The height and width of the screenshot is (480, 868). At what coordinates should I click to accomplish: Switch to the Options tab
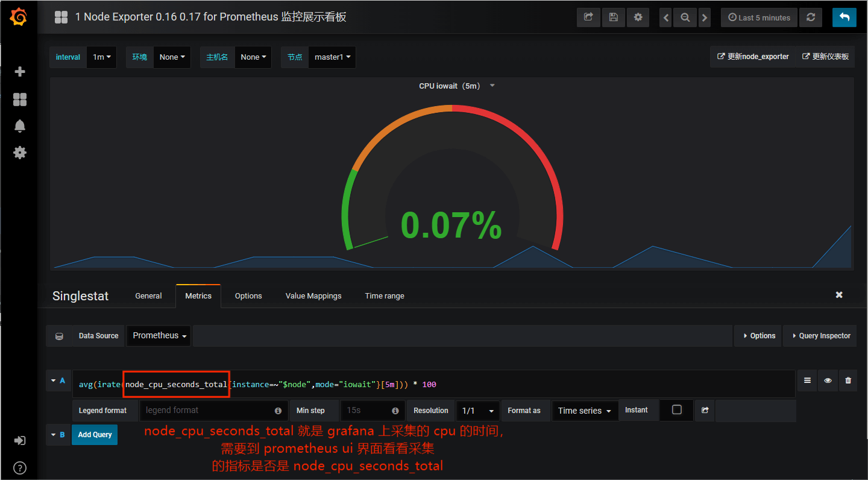point(248,295)
